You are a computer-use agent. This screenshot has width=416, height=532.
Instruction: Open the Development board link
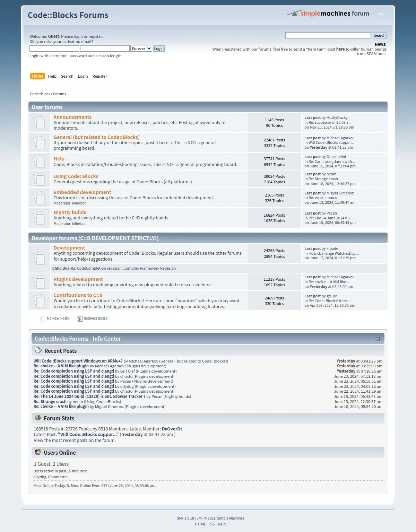click(69, 248)
